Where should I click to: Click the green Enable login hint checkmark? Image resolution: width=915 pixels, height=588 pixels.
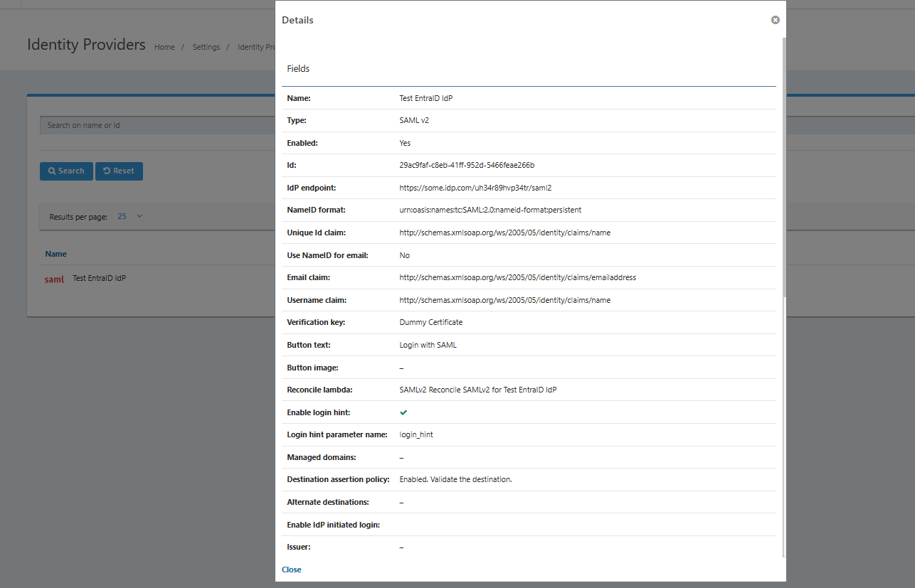pyautogui.click(x=403, y=412)
